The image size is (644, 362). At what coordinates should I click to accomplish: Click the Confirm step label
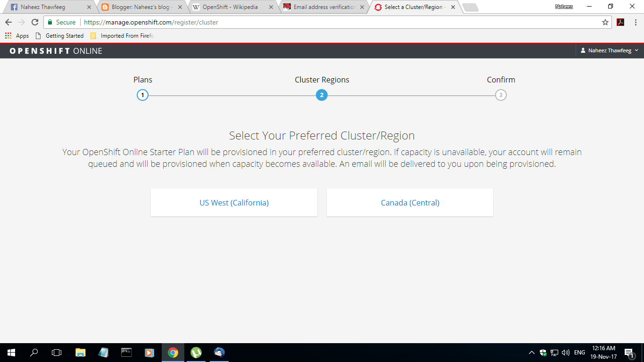pyautogui.click(x=501, y=80)
